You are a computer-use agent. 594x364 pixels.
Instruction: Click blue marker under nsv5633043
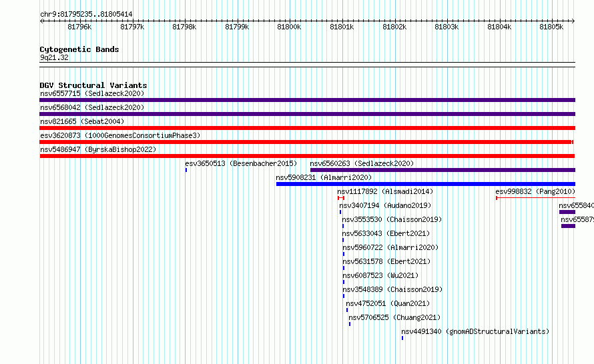coord(343,240)
